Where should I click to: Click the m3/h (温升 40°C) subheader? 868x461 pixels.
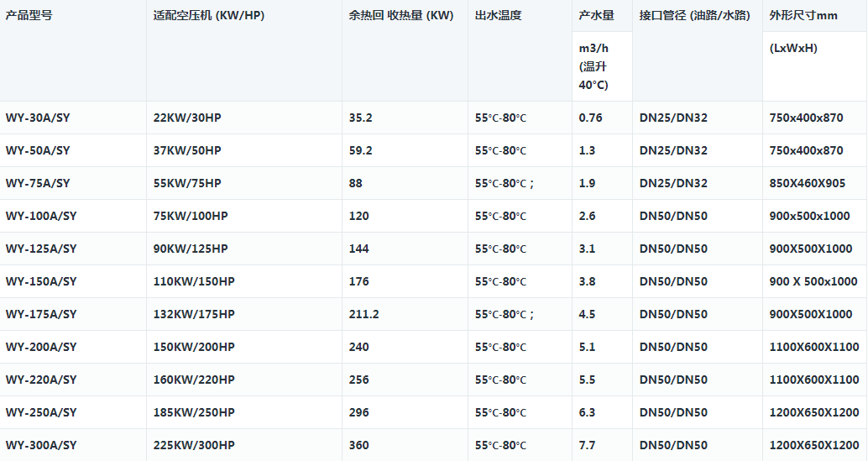[x=594, y=66]
